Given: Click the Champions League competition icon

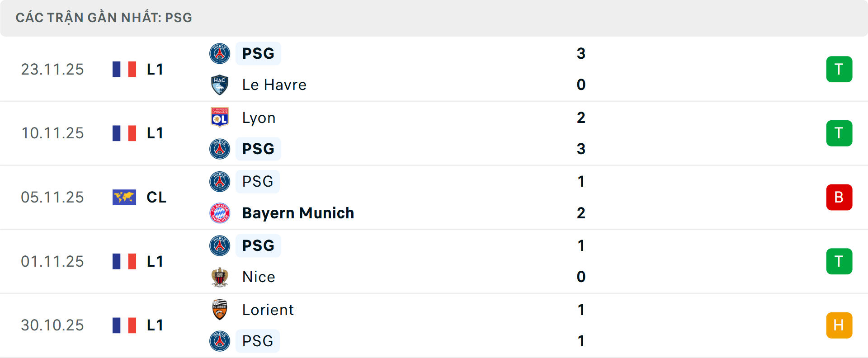Looking at the screenshot, I should (124, 197).
